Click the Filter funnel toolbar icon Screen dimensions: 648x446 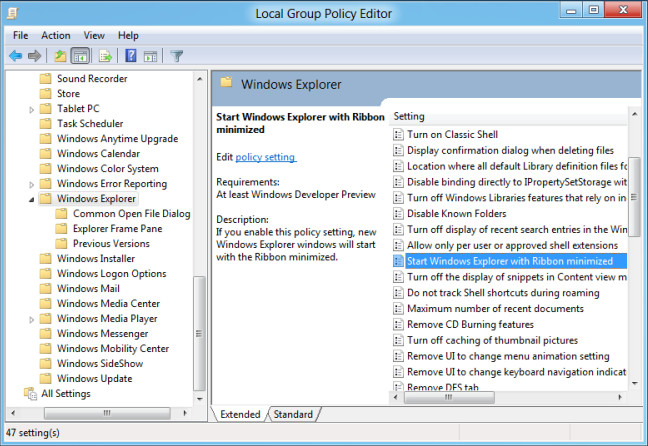176,55
